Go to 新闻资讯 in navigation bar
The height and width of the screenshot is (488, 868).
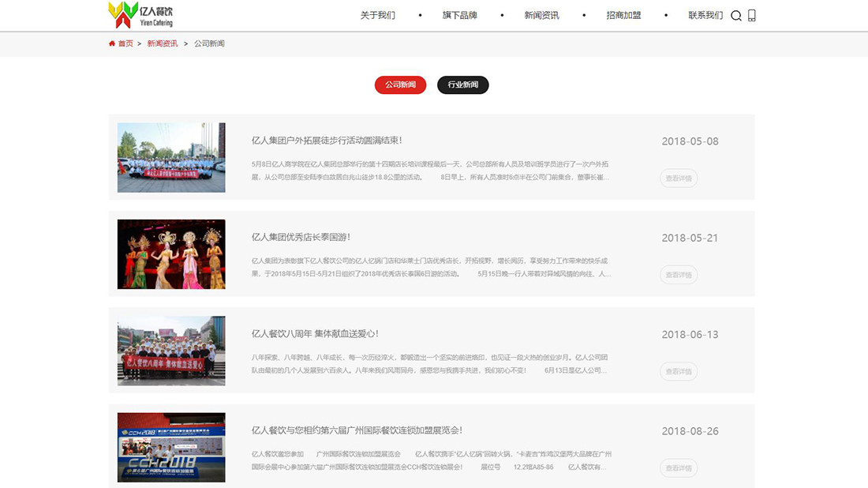tap(541, 15)
